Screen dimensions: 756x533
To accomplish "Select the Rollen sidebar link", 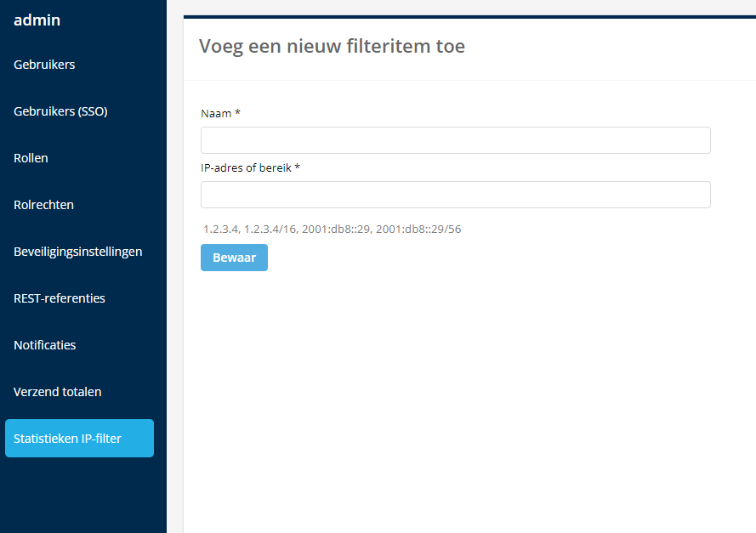I will coord(31,157).
